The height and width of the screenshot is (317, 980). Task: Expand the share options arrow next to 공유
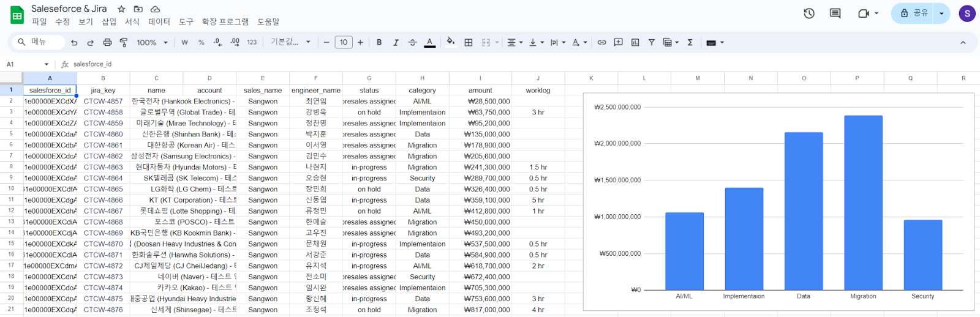point(941,13)
